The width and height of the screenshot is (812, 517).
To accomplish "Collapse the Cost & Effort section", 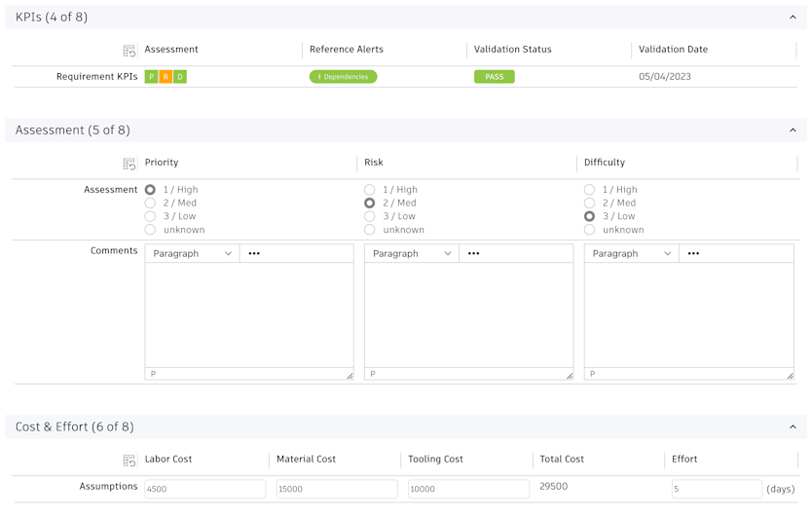I will coord(793,427).
